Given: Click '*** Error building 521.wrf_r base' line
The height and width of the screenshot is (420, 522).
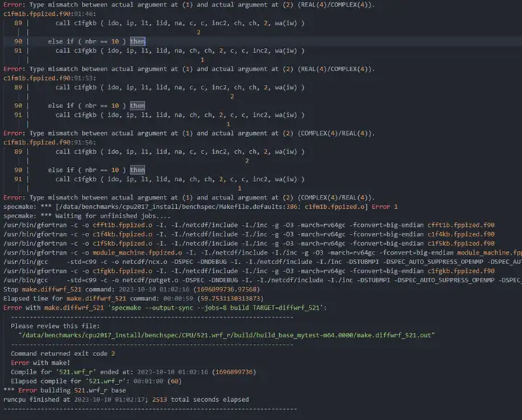Looking at the screenshot, I should click(x=65, y=390).
